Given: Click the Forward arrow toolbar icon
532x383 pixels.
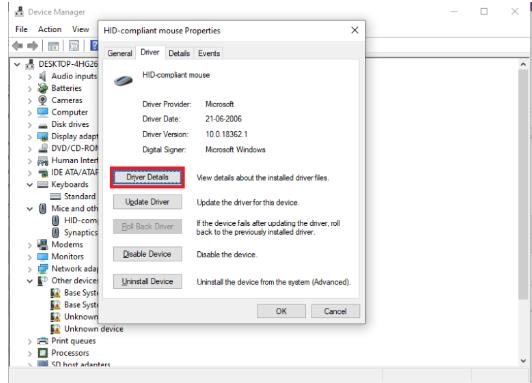Looking at the screenshot, I should click(x=33, y=45).
